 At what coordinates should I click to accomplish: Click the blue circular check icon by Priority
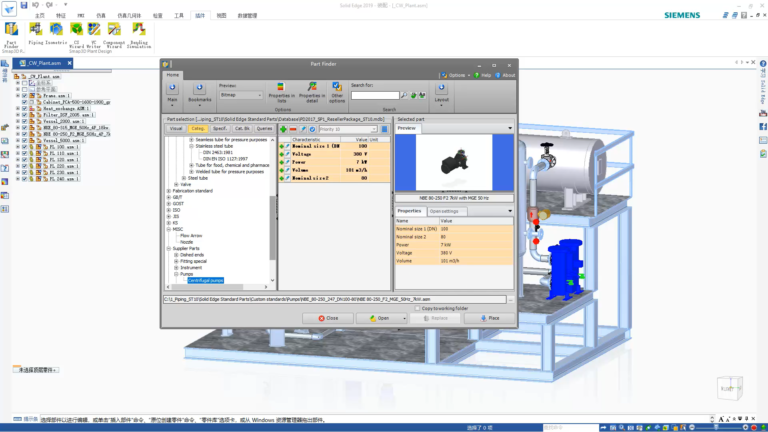click(312, 129)
